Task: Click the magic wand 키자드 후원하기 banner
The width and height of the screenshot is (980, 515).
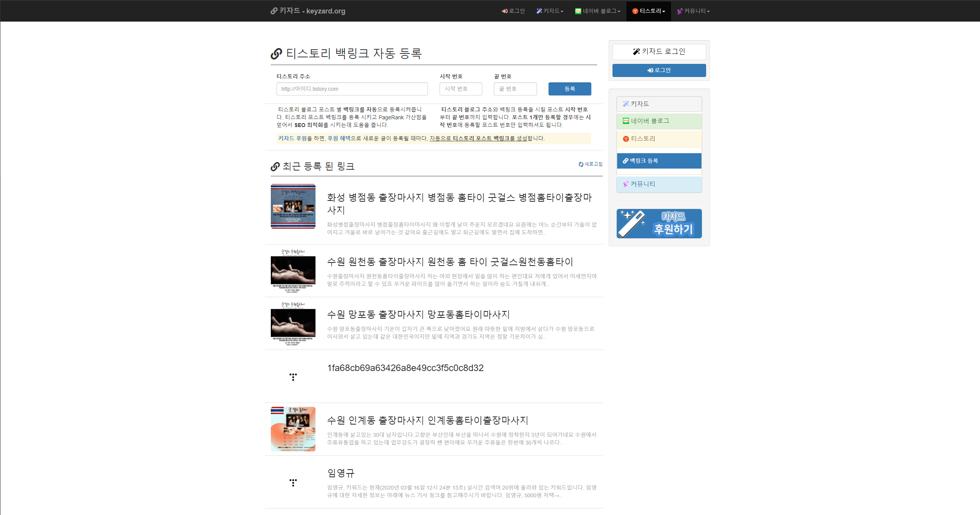Action: click(x=659, y=224)
